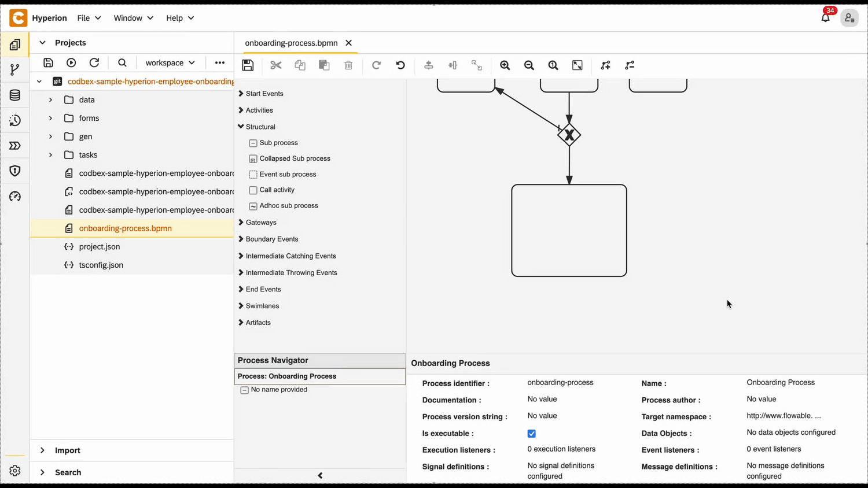Open the Database perspective from the sidebar
The width and height of the screenshot is (868, 488).
click(14, 95)
